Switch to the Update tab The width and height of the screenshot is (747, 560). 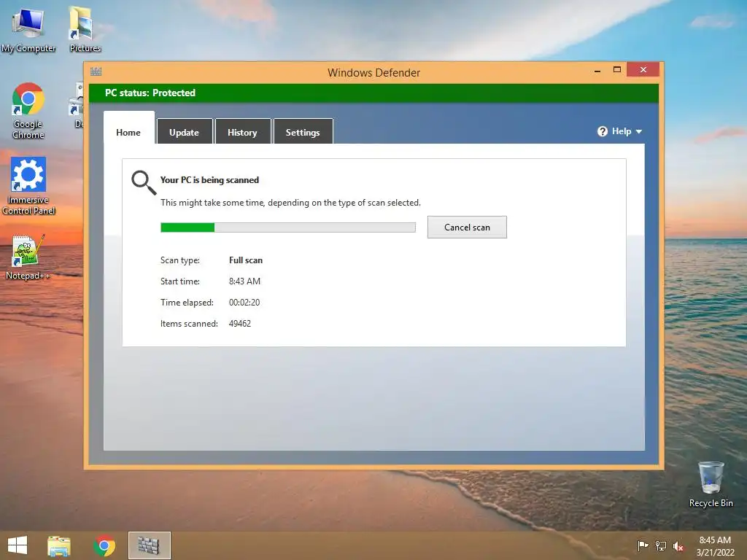184,132
